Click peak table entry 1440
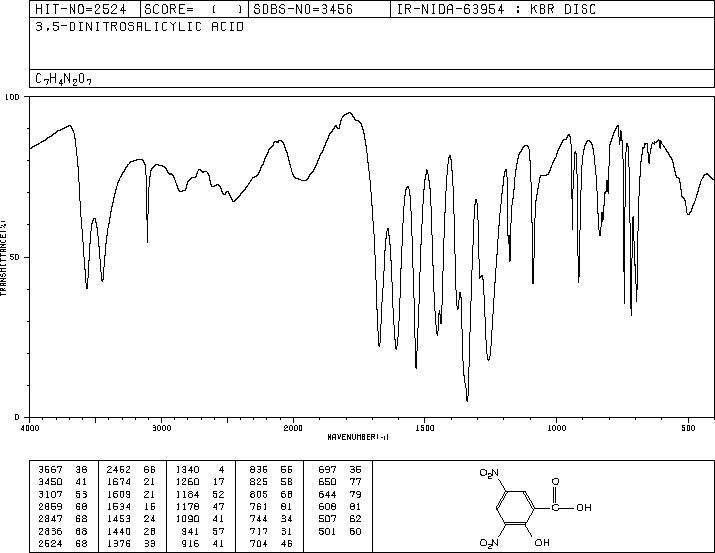Image resolution: width=715 pixels, height=553 pixels. pyautogui.click(x=119, y=531)
